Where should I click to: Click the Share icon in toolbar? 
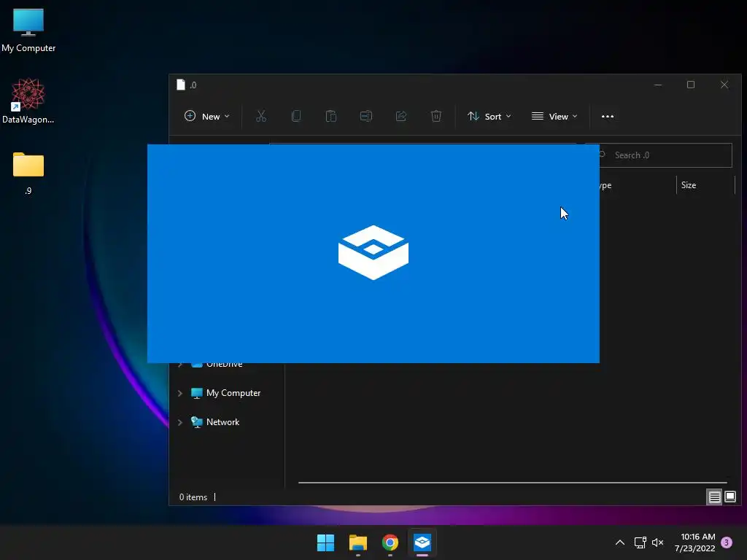[401, 116]
